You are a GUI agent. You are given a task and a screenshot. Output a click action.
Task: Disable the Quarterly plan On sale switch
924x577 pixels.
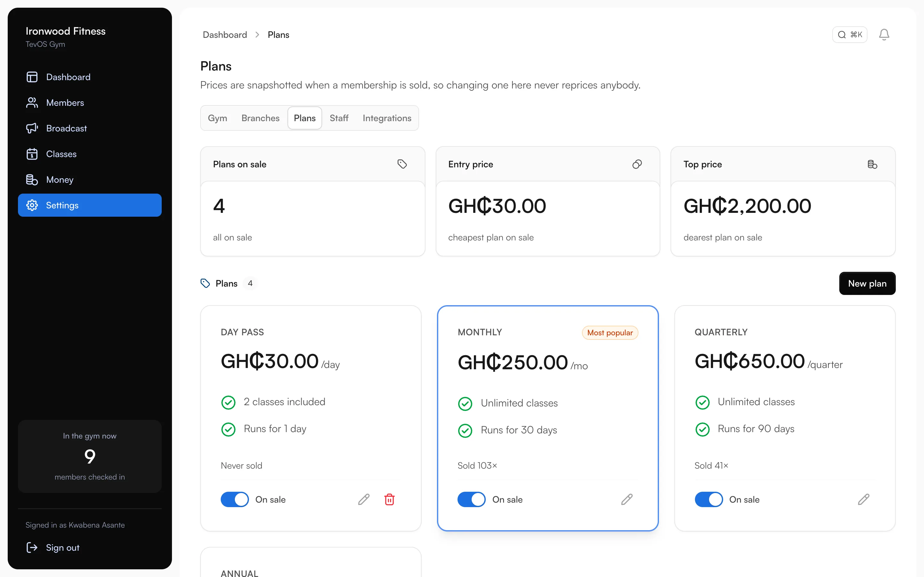point(709,499)
